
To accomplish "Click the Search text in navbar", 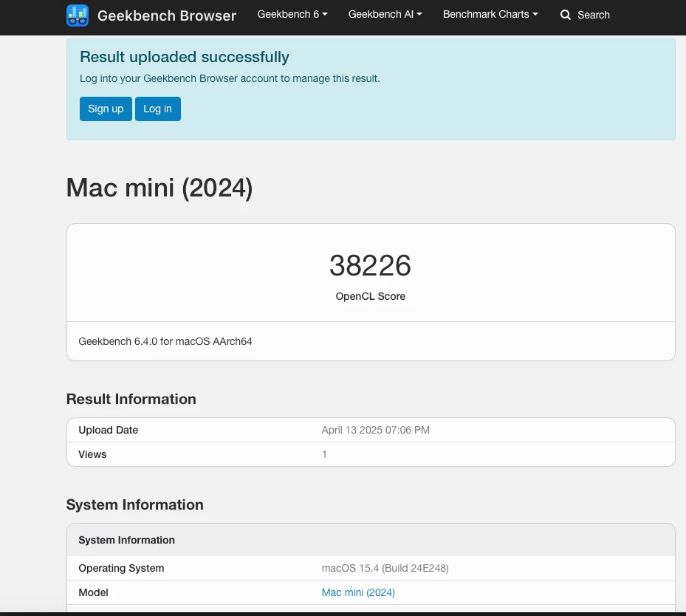I will pos(593,15).
